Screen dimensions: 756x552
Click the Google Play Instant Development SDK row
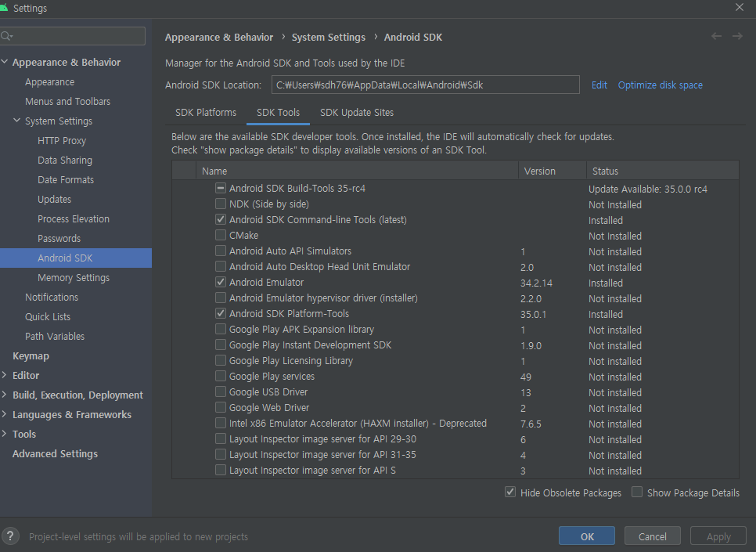pyautogui.click(x=455, y=345)
